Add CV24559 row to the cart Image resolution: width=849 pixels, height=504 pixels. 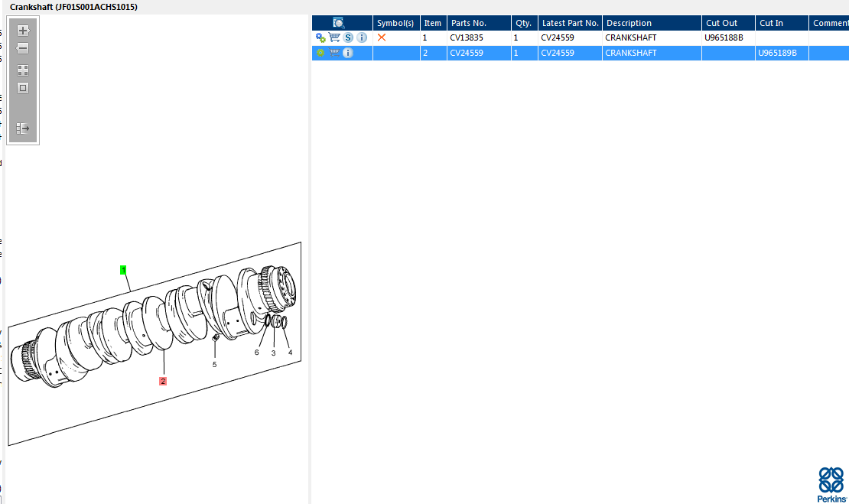point(334,53)
